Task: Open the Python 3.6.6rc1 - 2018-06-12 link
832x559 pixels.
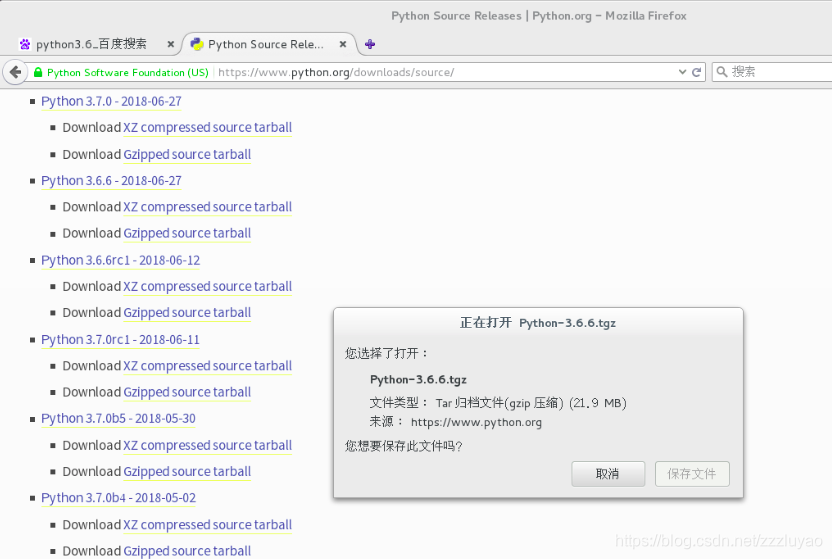Action: tap(120, 260)
